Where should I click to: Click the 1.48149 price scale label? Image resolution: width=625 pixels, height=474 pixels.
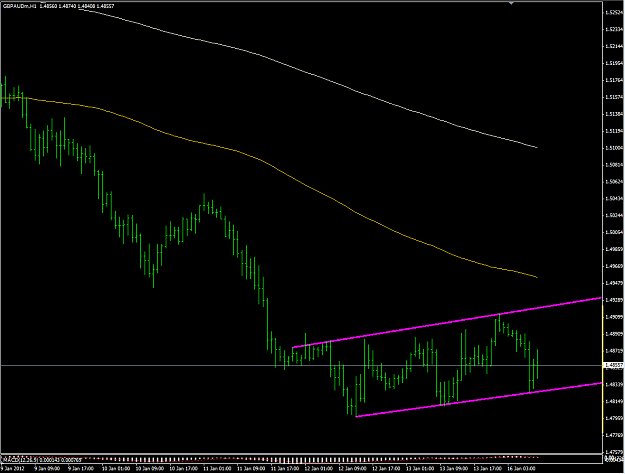click(614, 401)
